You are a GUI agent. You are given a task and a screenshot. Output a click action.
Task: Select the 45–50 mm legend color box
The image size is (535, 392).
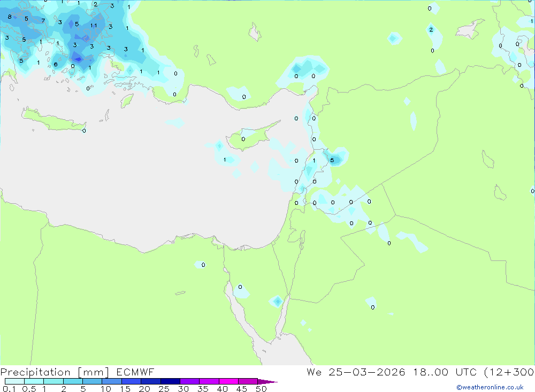click(x=248, y=381)
